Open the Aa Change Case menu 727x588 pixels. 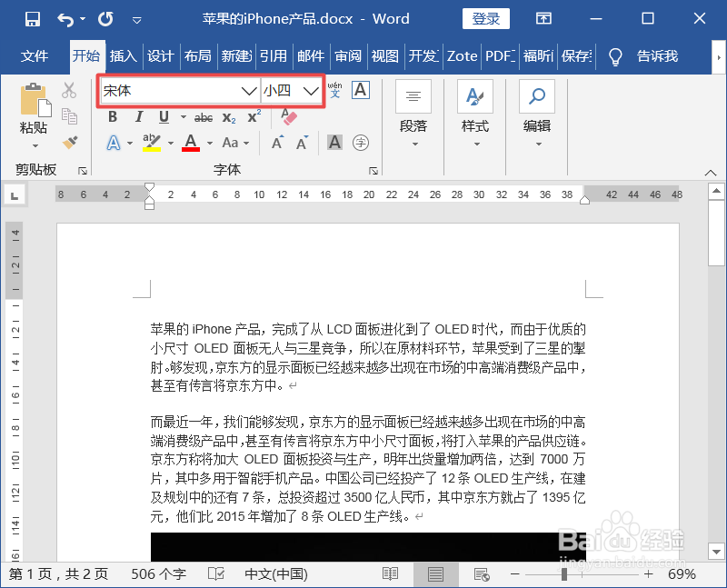click(x=235, y=143)
